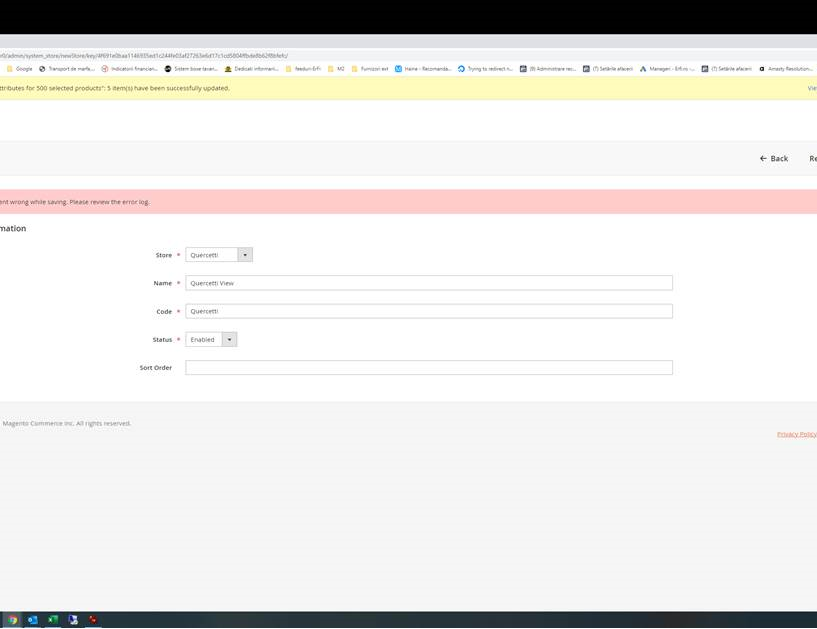Open the Privacy Policy link
Image resolution: width=817 pixels, height=629 pixels.
click(x=796, y=434)
